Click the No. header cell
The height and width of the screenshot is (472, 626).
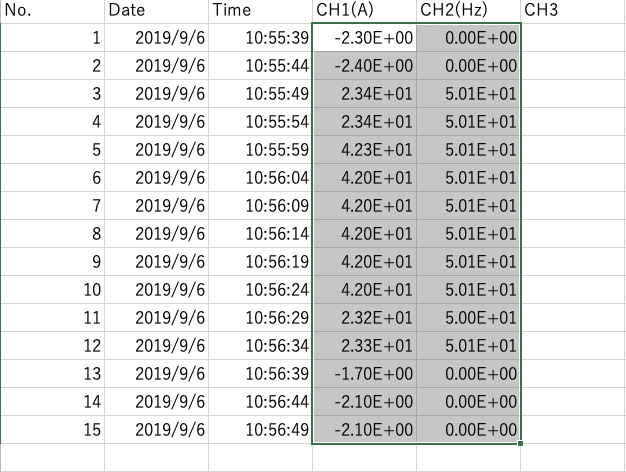click(52, 11)
